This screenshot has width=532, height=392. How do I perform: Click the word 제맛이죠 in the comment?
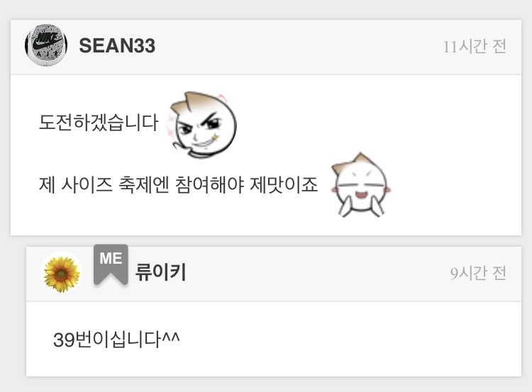(284, 185)
